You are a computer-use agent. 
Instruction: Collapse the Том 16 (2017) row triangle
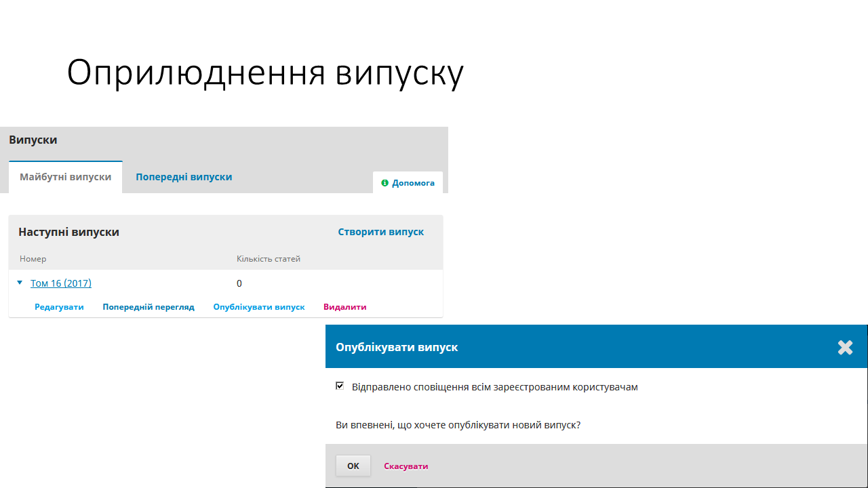click(x=20, y=283)
